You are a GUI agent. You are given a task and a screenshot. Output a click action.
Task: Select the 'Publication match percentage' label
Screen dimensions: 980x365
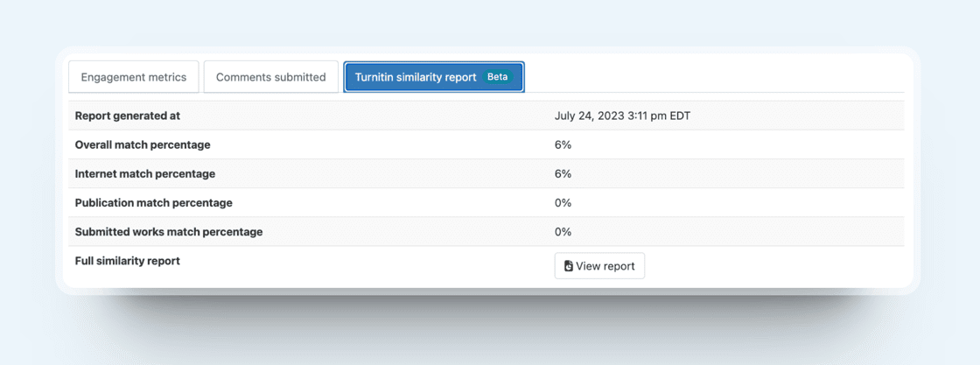pyautogui.click(x=154, y=202)
